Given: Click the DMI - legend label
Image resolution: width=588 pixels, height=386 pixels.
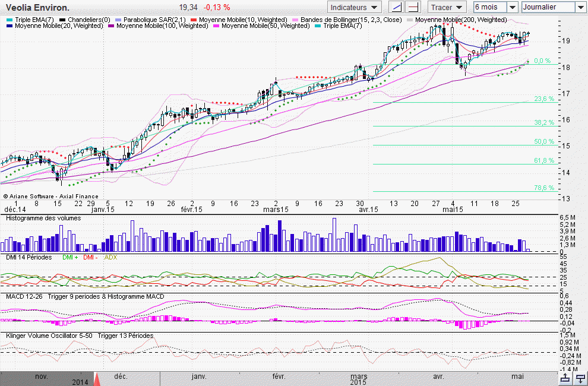Looking at the screenshot, I should point(90,257).
